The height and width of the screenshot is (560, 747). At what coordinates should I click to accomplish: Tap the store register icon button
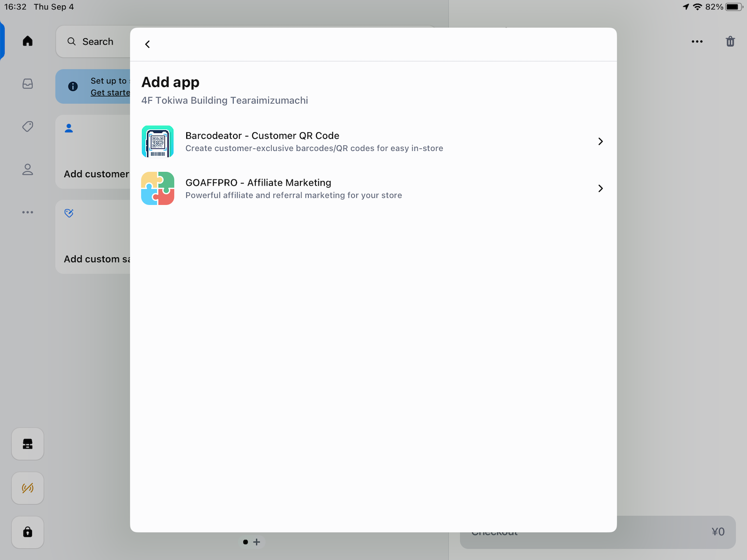tap(28, 444)
